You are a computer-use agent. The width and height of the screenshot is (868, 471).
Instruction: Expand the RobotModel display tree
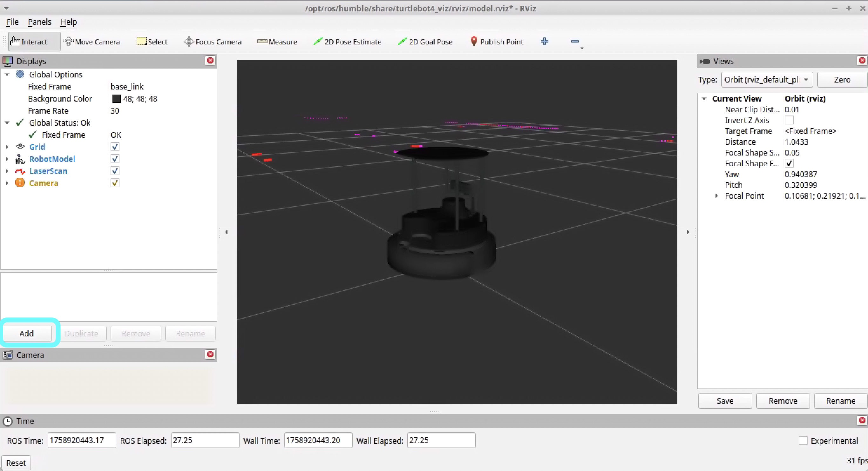[x=7, y=159]
